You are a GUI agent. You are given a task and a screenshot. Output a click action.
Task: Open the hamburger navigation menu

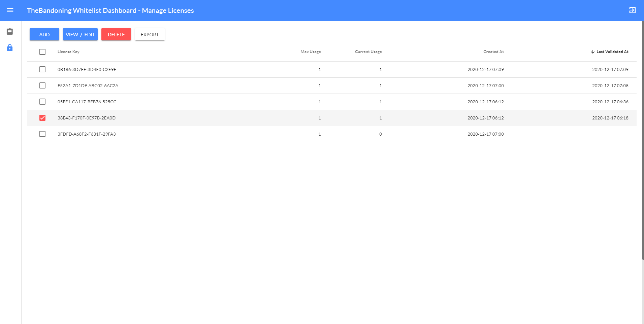[10, 10]
